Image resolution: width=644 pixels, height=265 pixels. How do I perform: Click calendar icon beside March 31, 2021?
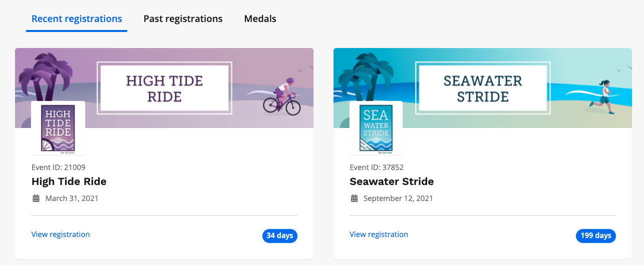(x=36, y=198)
